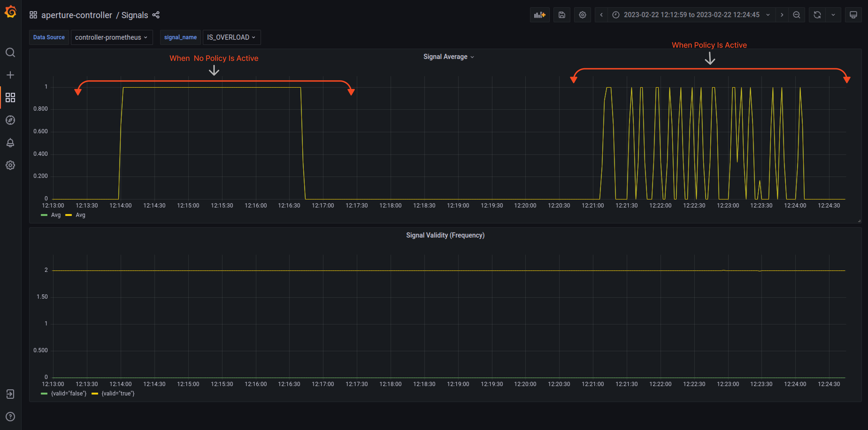Click the 0.800 y-axis label in Signal Average

(40, 109)
